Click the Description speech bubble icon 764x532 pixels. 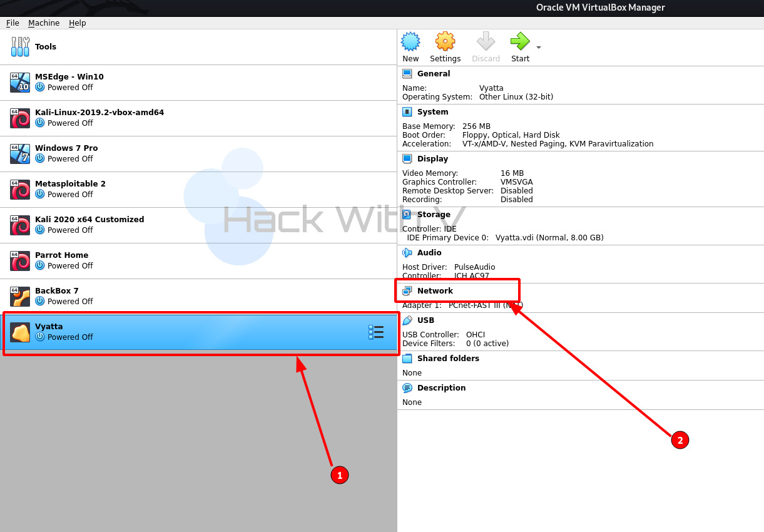click(x=407, y=388)
